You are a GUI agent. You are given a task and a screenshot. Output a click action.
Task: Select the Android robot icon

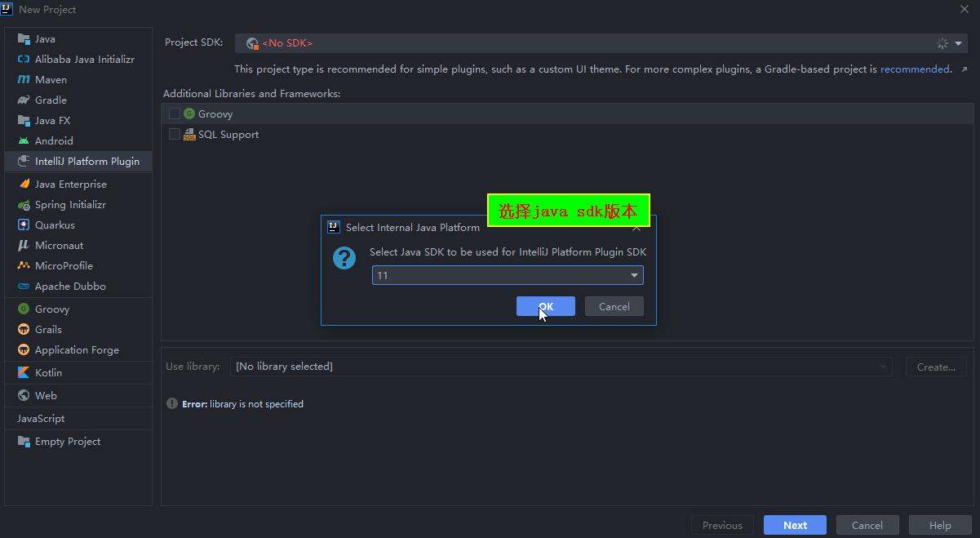pyautogui.click(x=24, y=140)
